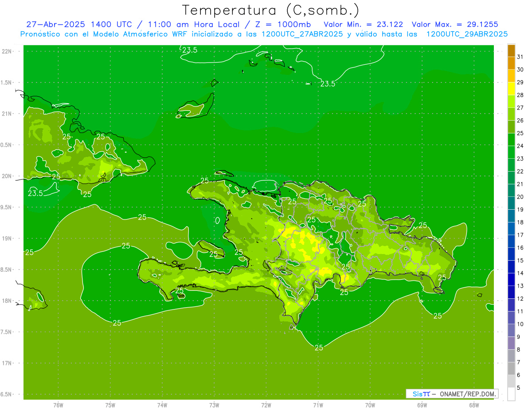The width and height of the screenshot is (532, 411).
Task: Click the dark orange swatch above 31
Action: point(511,51)
